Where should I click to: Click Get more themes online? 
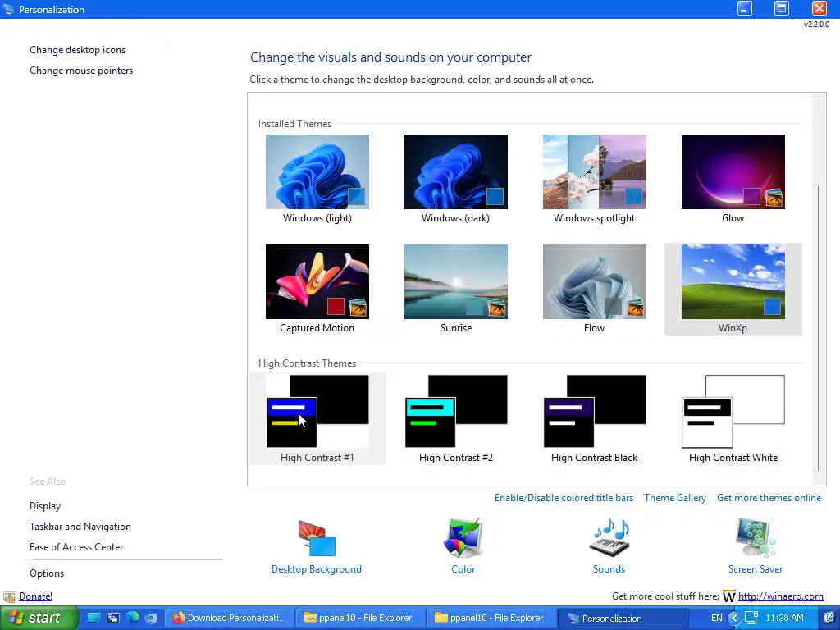(769, 498)
